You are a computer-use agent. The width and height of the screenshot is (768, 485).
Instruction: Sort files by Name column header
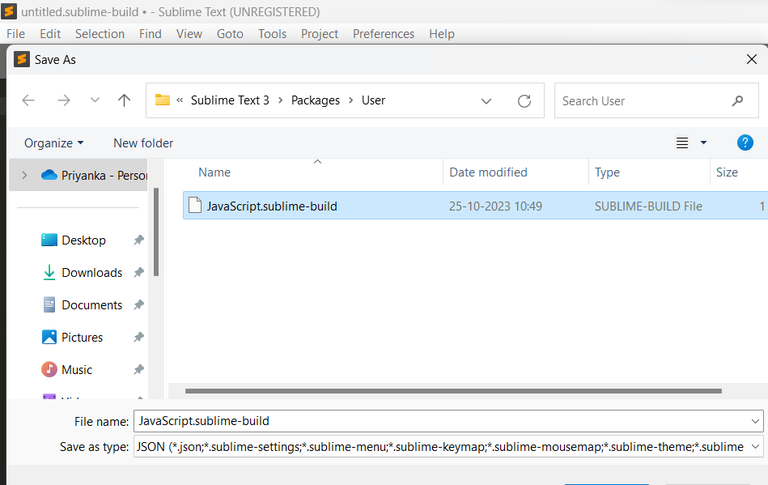click(215, 172)
